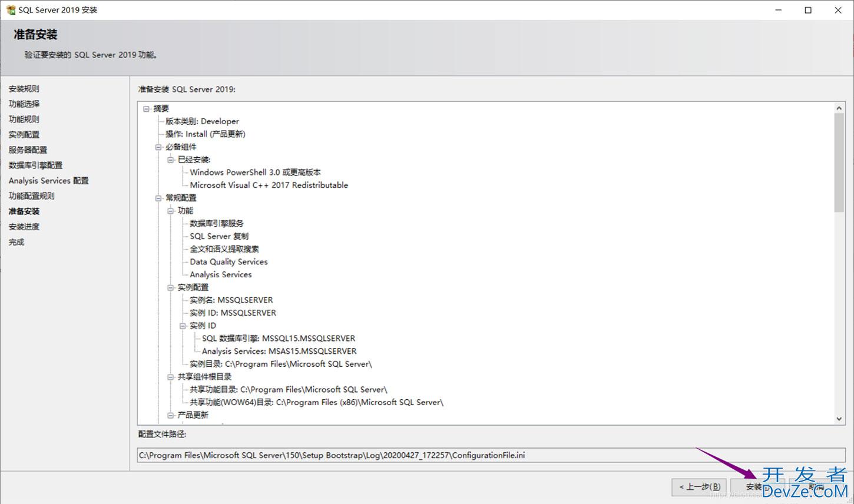
Task: Click the SQL Server setup title icon
Action: tap(11, 10)
